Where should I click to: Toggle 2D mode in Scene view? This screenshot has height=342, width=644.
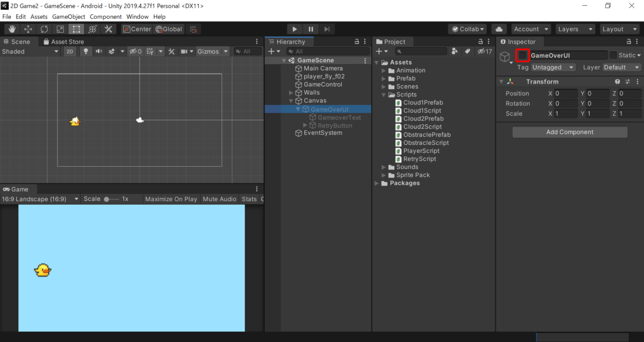(70, 51)
